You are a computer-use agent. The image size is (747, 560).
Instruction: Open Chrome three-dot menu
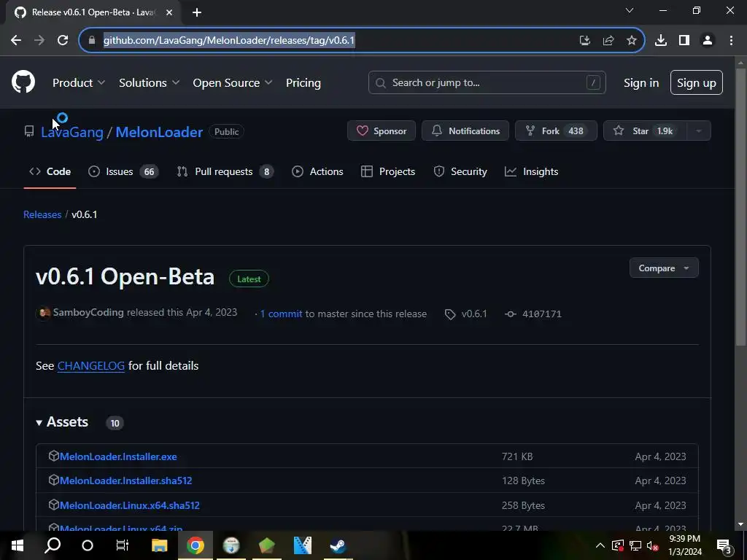coord(731,41)
